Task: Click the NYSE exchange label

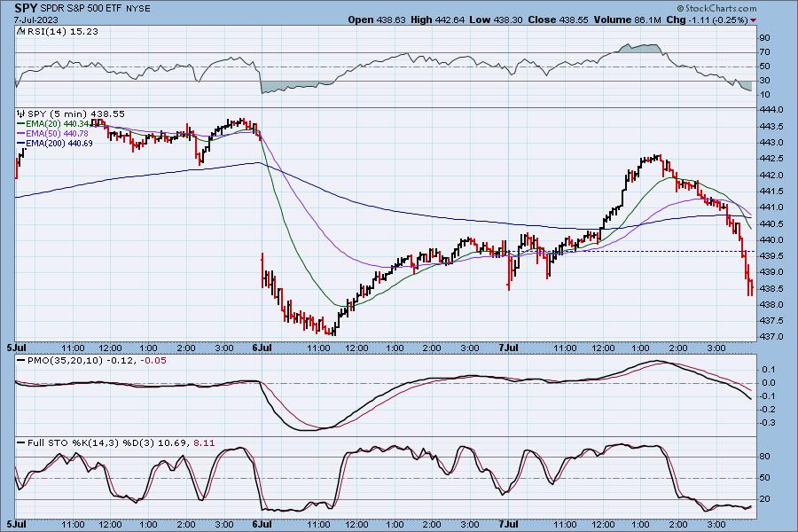Action: pyautogui.click(x=138, y=9)
